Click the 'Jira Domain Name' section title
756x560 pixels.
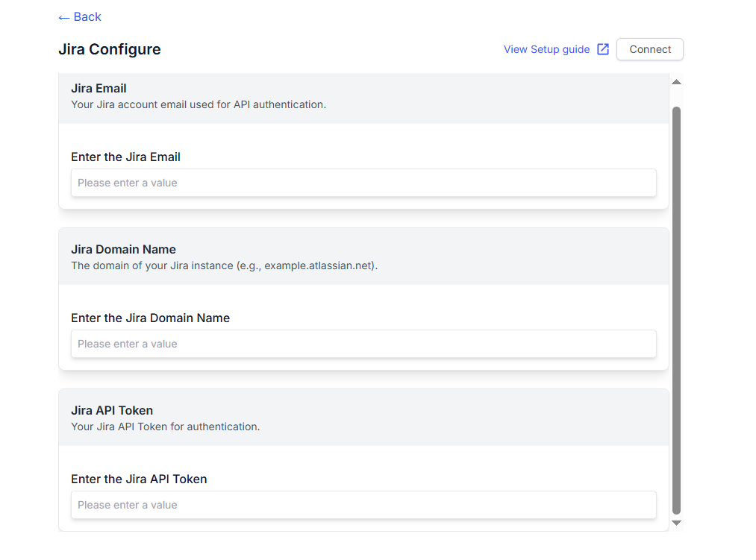click(x=123, y=249)
